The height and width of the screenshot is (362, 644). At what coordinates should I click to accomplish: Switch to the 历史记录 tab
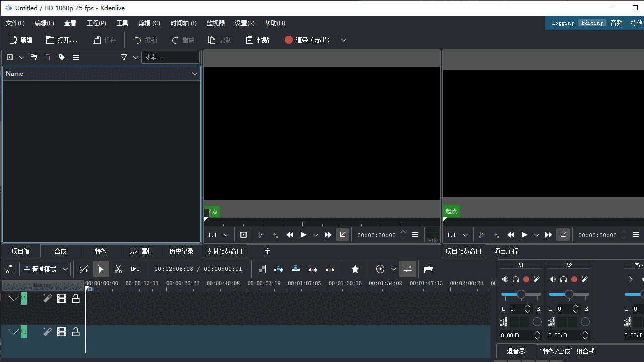tap(181, 251)
